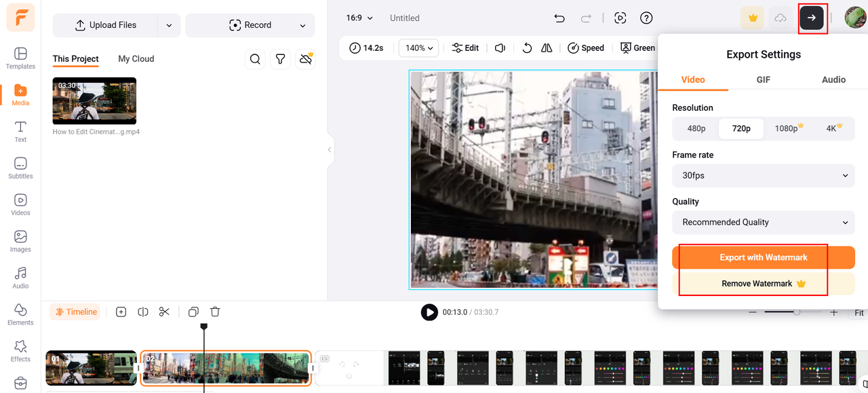Open the Edit adjustments button

465,48
